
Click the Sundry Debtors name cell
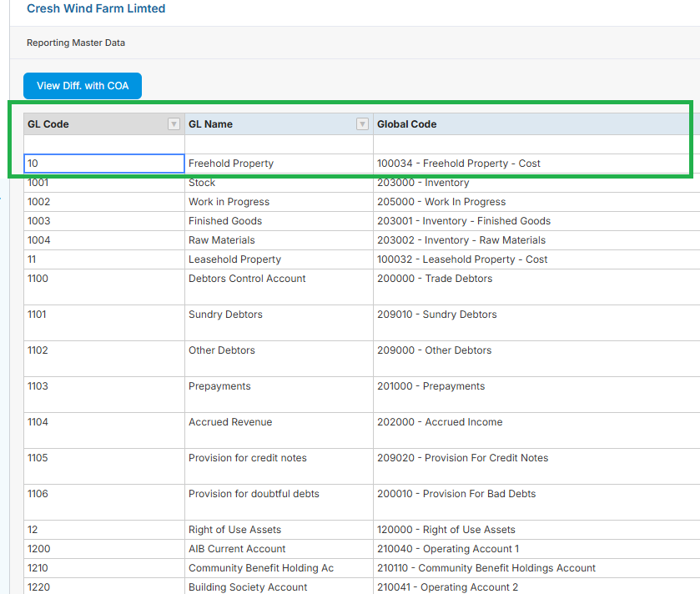279,323
